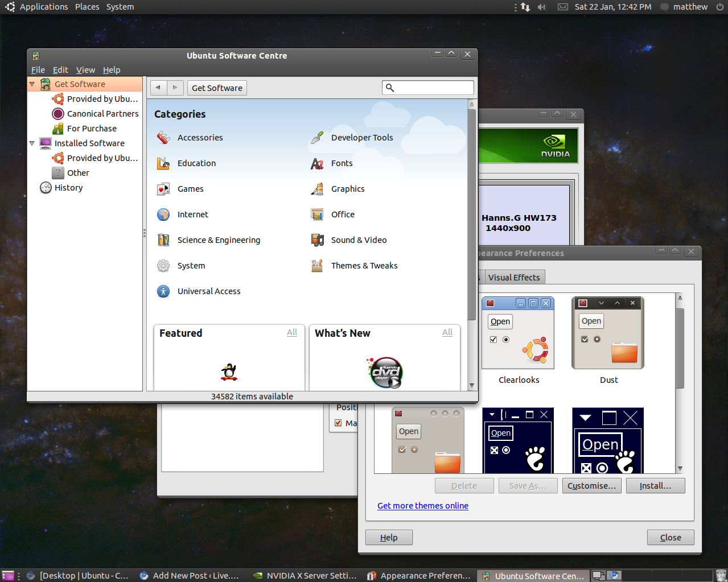728x582 pixels.
Task: Open the Universal Access category
Action: click(x=199, y=291)
